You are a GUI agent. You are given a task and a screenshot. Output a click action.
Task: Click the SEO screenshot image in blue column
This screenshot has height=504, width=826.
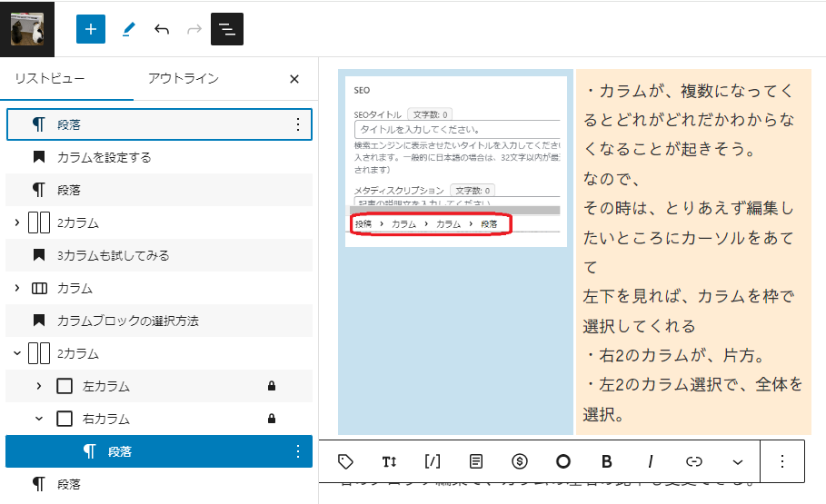tap(455, 161)
